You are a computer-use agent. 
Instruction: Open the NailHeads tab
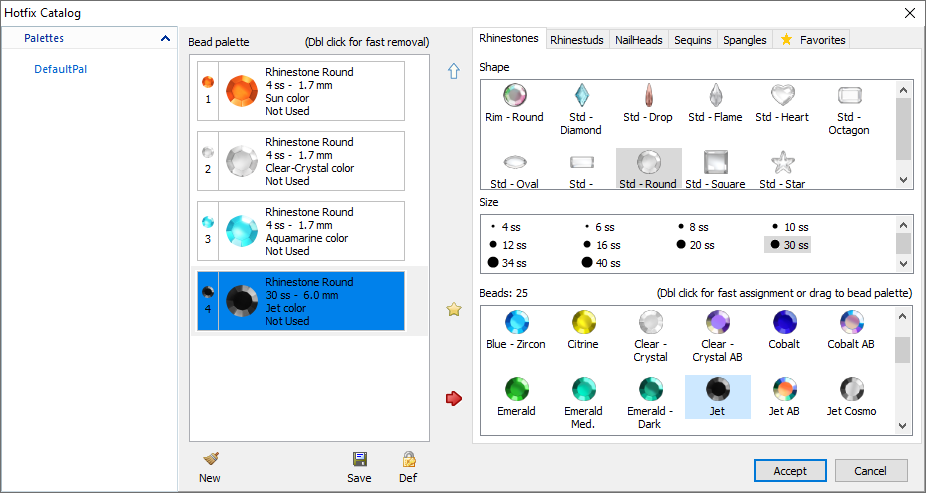tap(638, 40)
